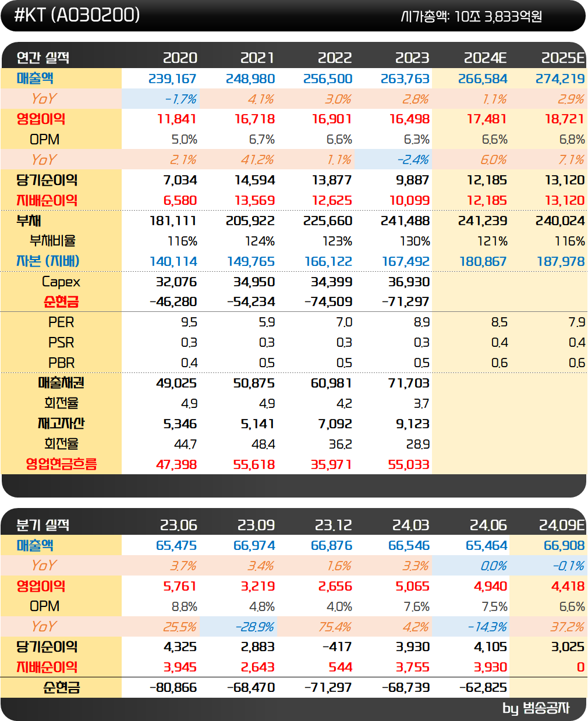Click the 2020 revenue value 239,167
The image size is (588, 721).
[173, 79]
